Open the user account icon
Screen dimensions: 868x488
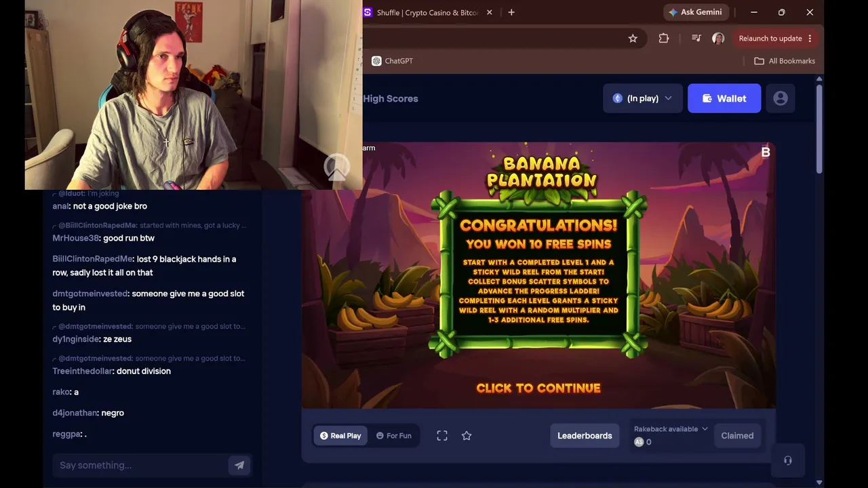781,98
